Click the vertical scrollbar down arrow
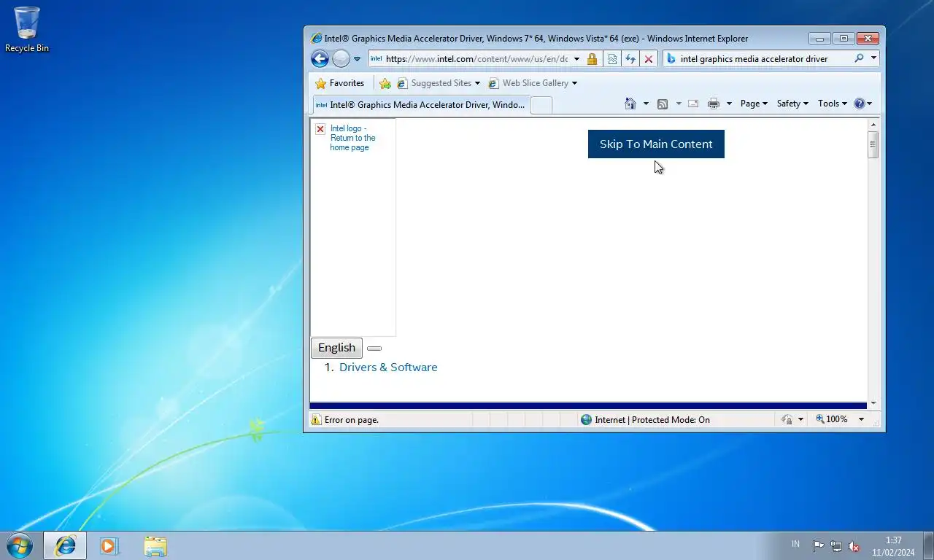 [873, 403]
